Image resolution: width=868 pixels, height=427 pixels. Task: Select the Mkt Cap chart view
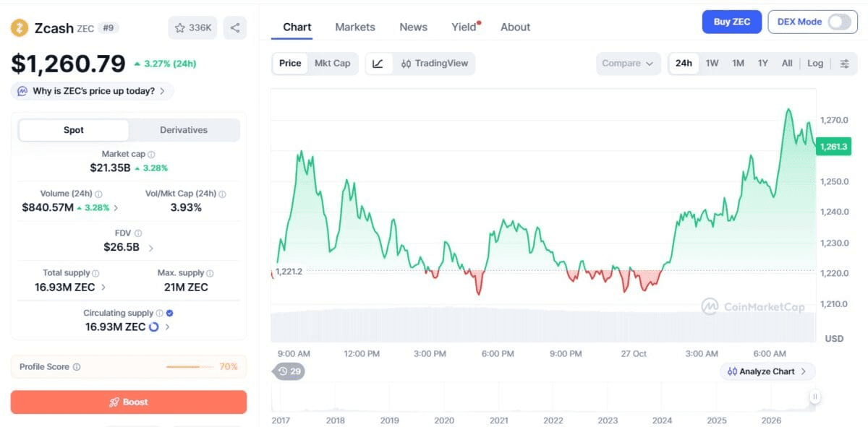click(332, 64)
